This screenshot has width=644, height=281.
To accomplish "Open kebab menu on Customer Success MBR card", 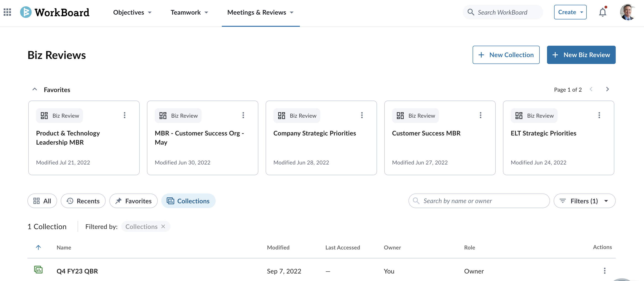I will coord(480,115).
